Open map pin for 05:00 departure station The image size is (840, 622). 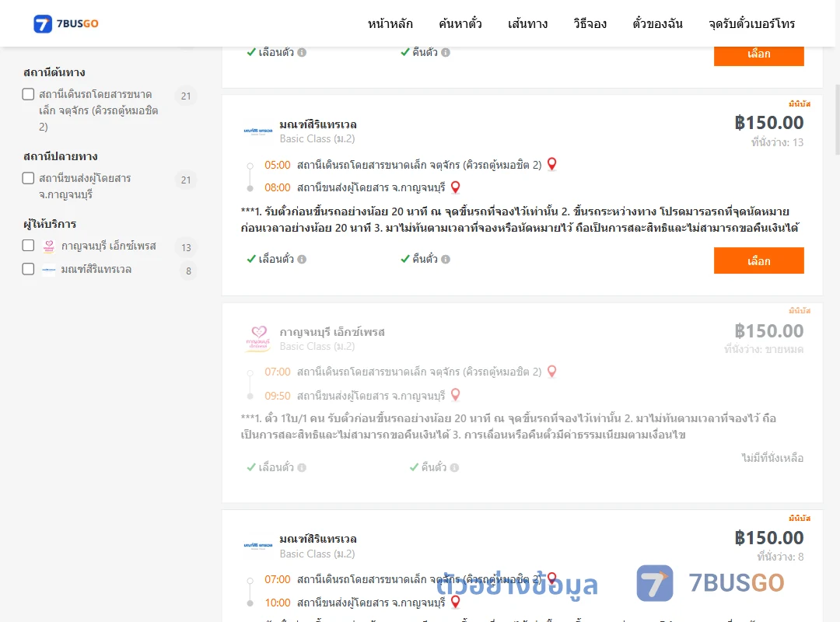point(551,164)
